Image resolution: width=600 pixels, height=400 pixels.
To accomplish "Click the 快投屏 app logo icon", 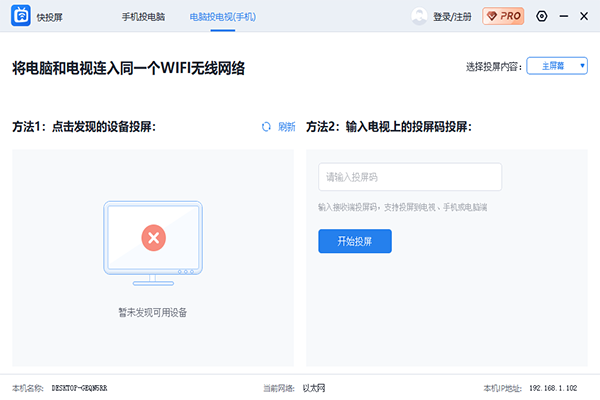I will tap(20, 16).
